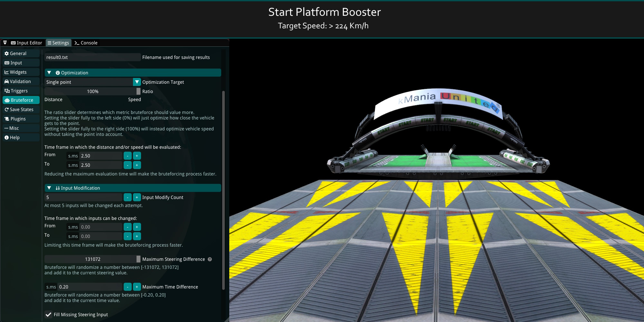The width and height of the screenshot is (644, 322).
Task: Decrease the evaluation To time
Action: (x=128, y=165)
